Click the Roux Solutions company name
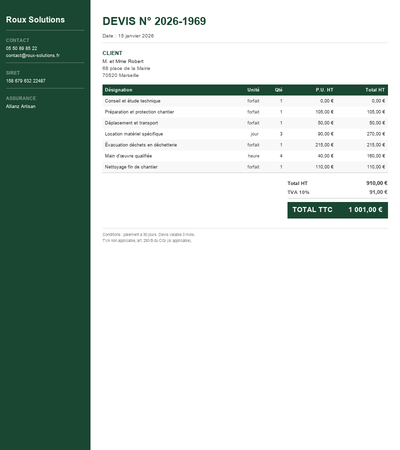Viewport: 400px width, 450px height. (x=35, y=20)
